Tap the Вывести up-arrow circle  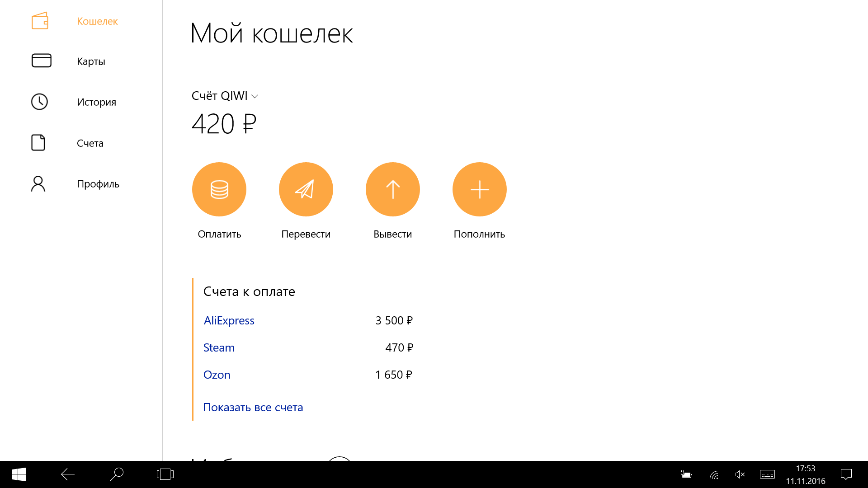pos(392,189)
